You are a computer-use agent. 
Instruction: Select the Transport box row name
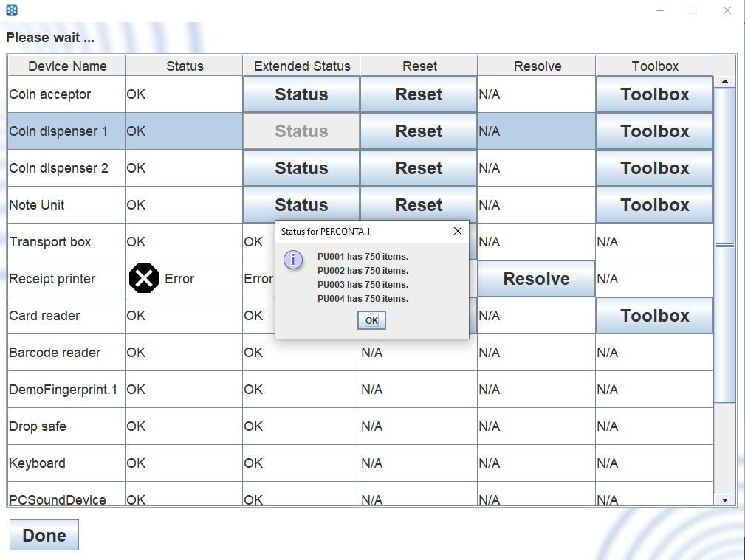(50, 242)
